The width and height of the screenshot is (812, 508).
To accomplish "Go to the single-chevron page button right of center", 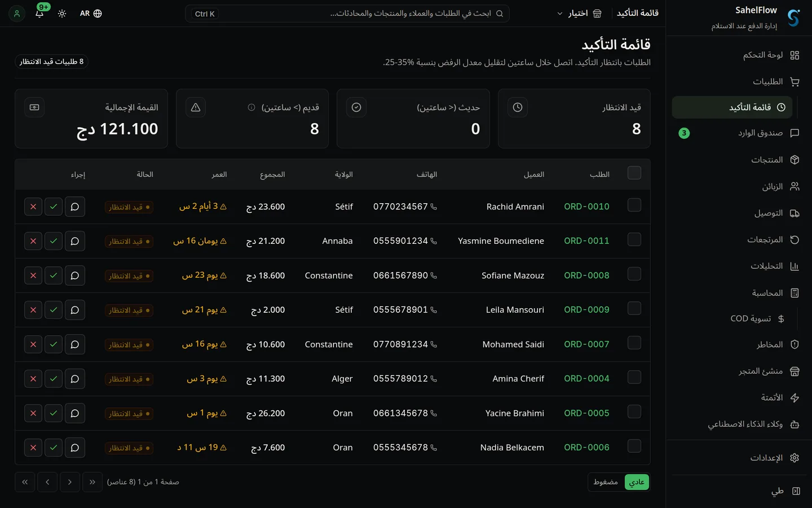I will [x=70, y=482].
